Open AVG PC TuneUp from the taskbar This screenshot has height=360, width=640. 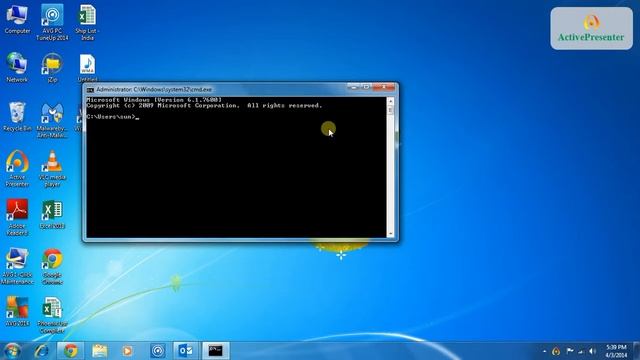(158, 351)
